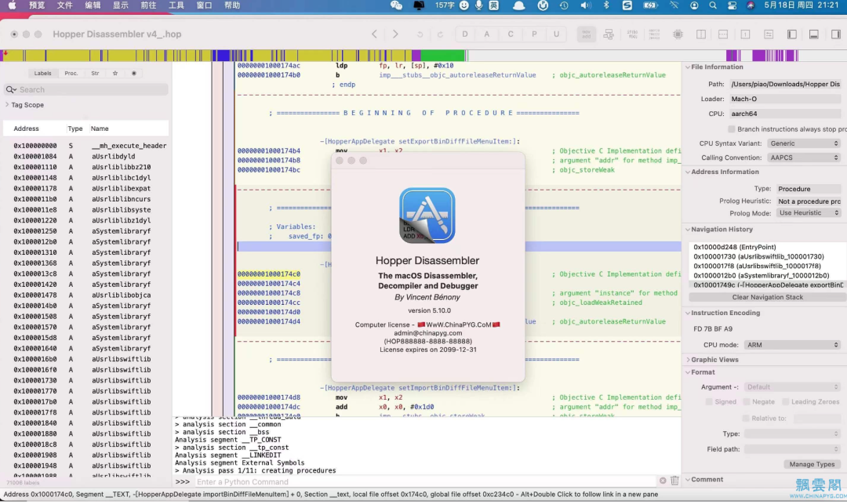The height and width of the screenshot is (504, 847).
Task: Open CPU Syntax Variant Generic dropdown
Action: click(804, 143)
